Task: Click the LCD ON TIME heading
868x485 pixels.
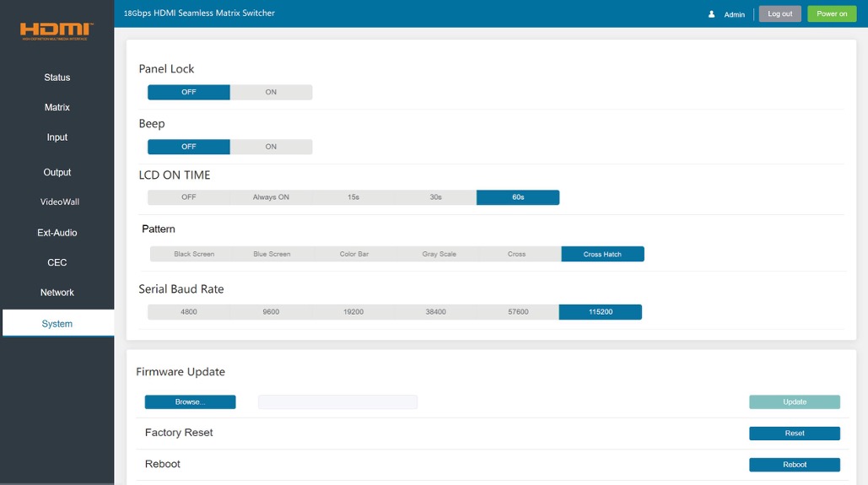Action: point(175,175)
